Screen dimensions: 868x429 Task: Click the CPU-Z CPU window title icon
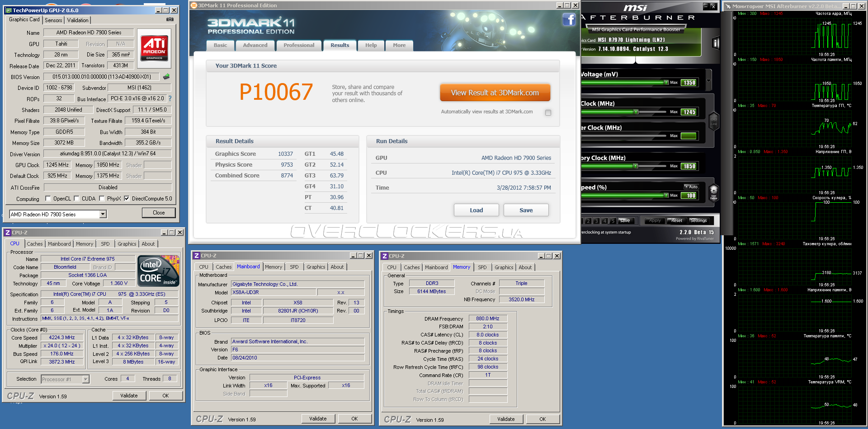click(x=7, y=233)
